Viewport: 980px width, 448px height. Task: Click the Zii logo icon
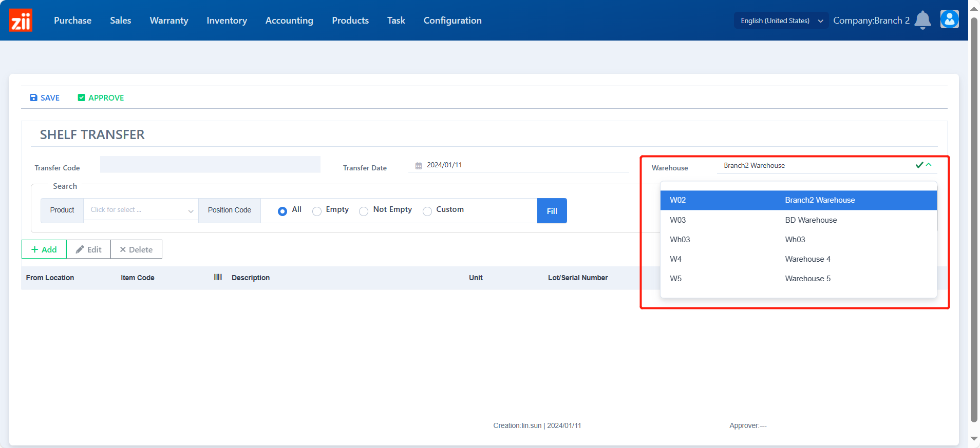21,20
